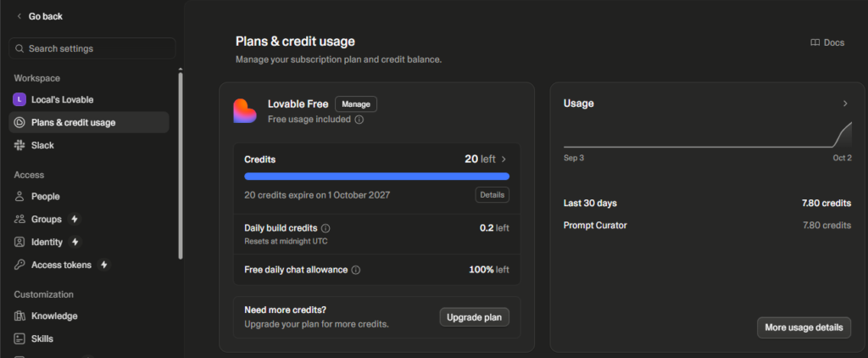
Task: Click the 'Workspace' section header
Action: tap(37, 78)
